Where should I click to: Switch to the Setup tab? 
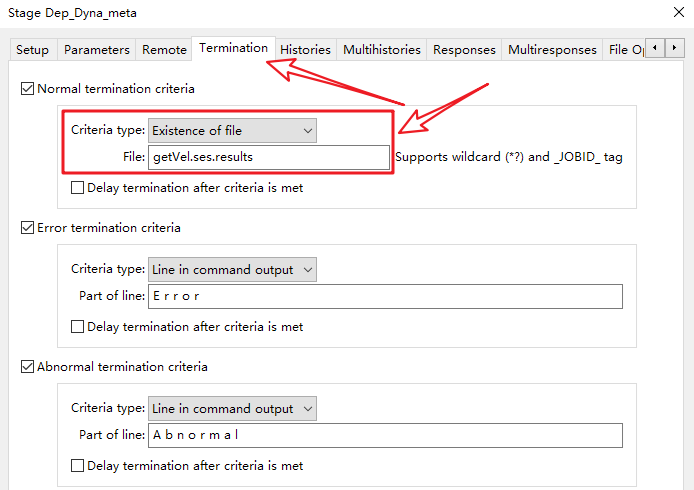coord(33,50)
